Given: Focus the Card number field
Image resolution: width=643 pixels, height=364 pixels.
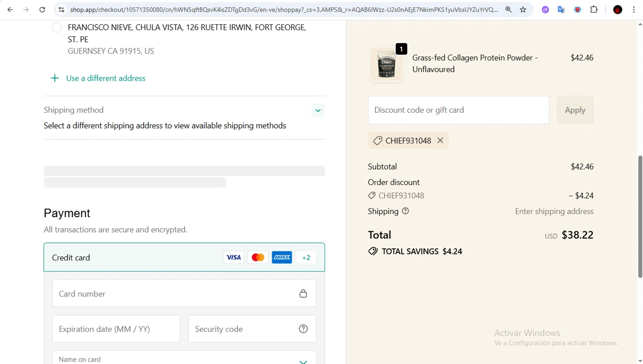Looking at the screenshot, I should (x=184, y=293).
